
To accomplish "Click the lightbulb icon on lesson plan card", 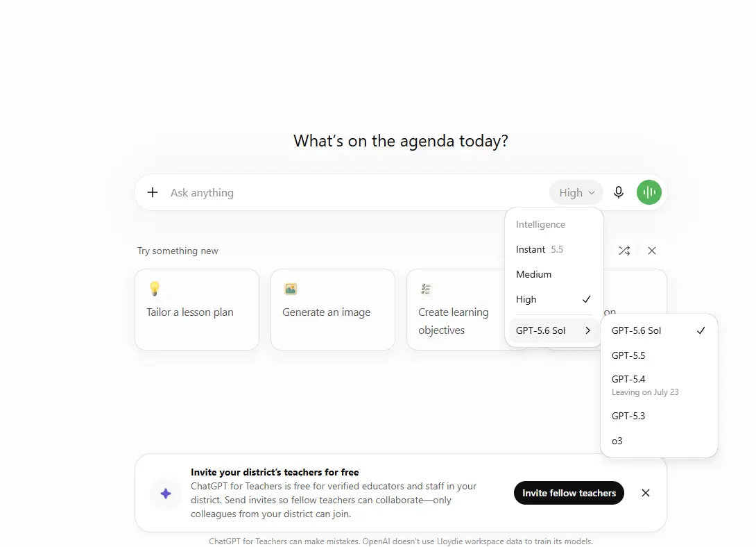I will (154, 289).
